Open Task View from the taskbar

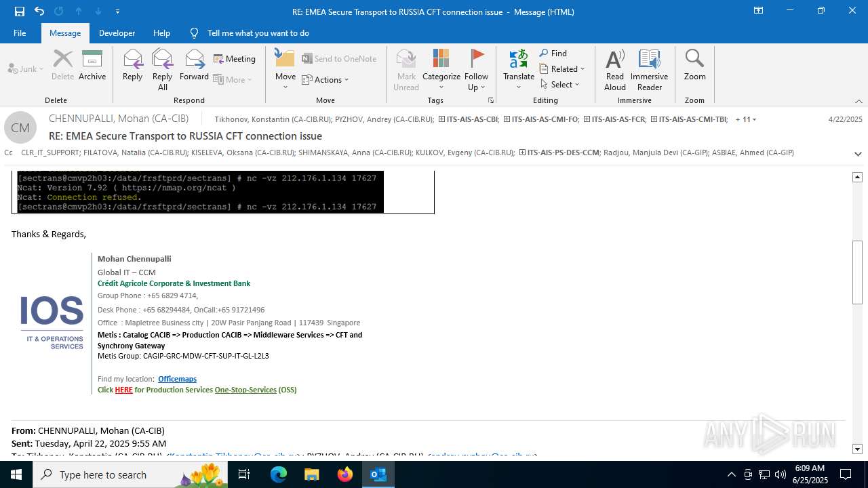click(244, 474)
